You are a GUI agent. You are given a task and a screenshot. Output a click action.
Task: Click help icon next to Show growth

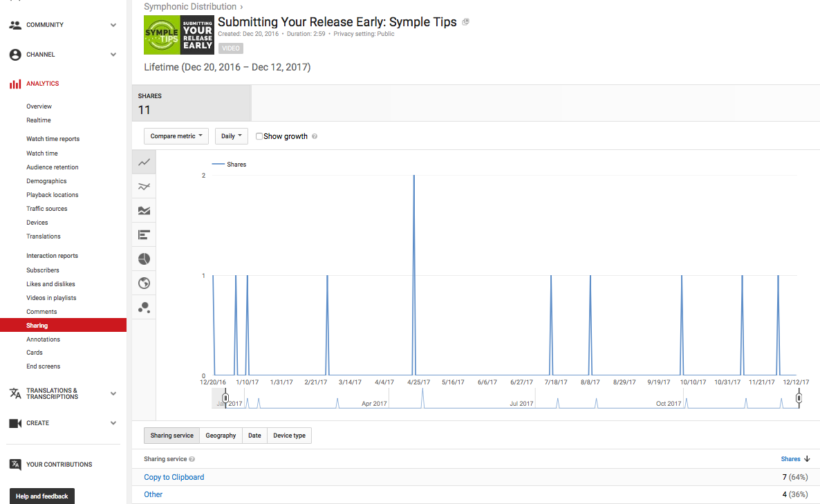[x=315, y=137]
